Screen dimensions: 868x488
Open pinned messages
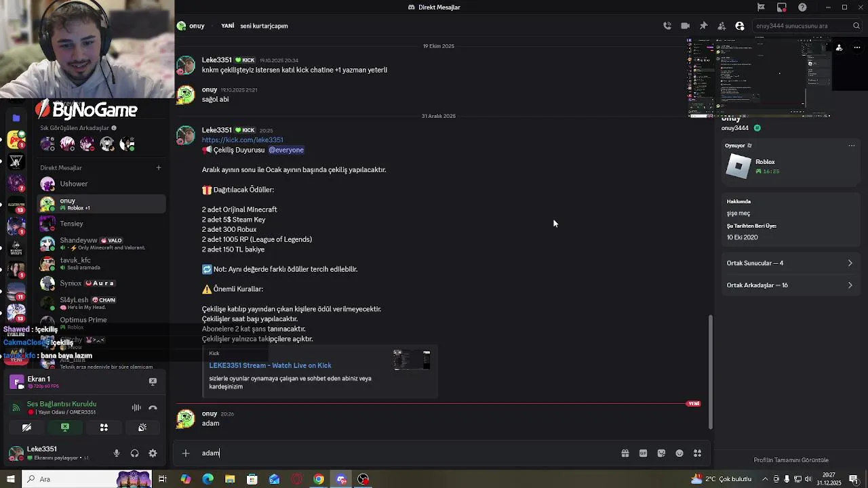point(704,26)
